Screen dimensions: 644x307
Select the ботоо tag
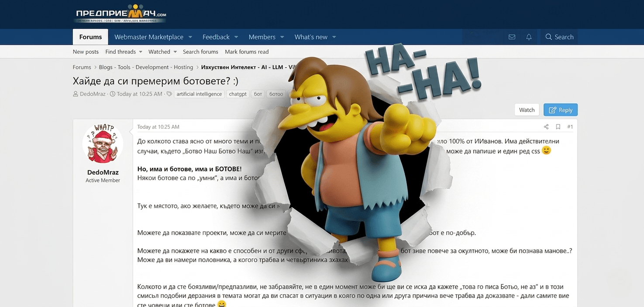[x=276, y=94]
